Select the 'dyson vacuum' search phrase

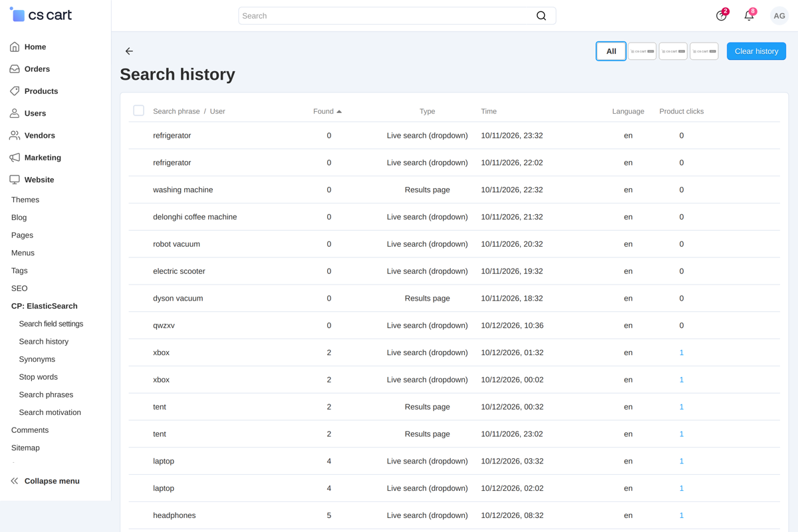178,299
